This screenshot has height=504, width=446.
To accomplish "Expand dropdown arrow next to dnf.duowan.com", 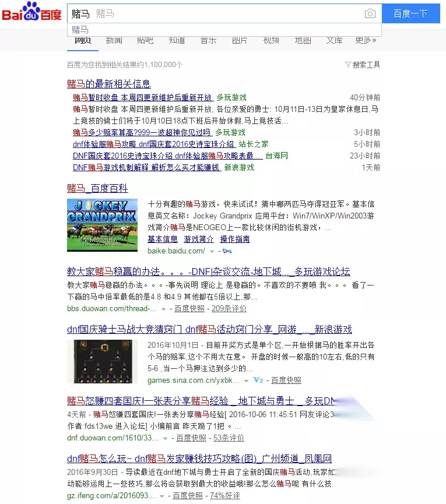I will 165,438.
